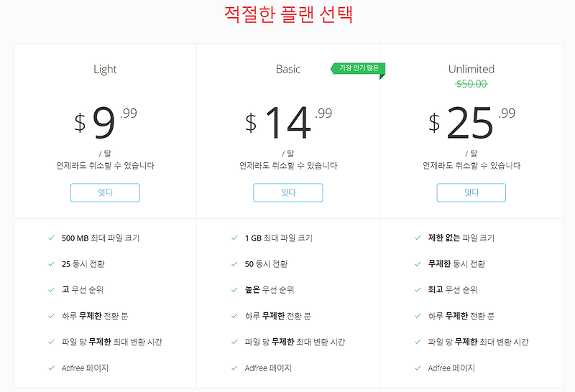Viewport: 575px width, 392px height.
Task: Select the Light plan title
Action: 105,69
